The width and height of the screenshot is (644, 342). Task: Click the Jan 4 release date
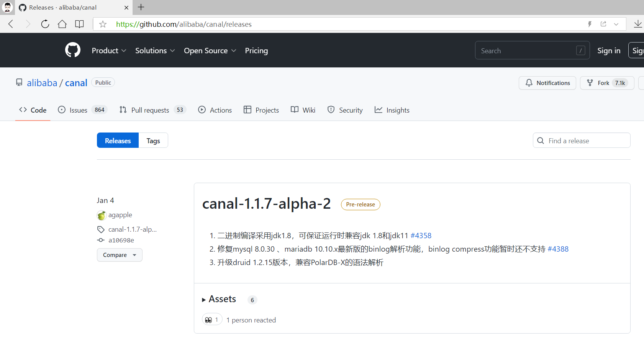(105, 200)
